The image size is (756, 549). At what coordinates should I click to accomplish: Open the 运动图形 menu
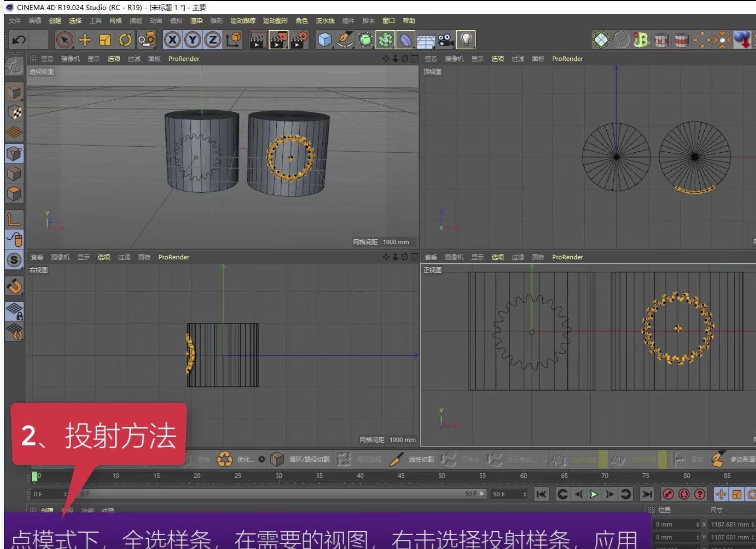[275, 21]
